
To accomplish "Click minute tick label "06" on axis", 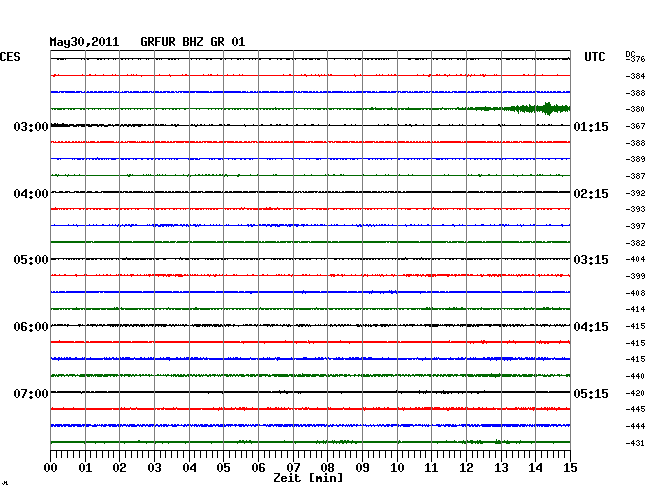I will (x=258, y=467).
